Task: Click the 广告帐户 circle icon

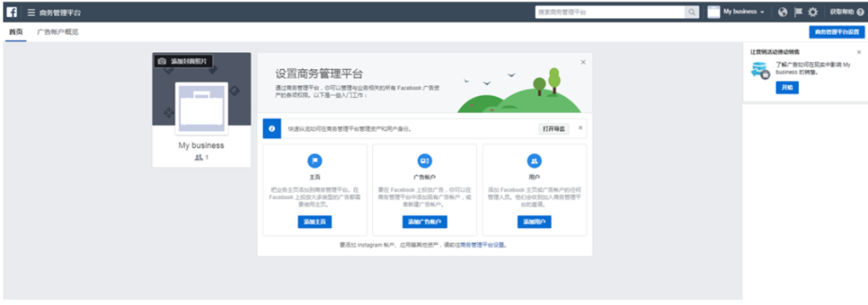Action: click(424, 161)
